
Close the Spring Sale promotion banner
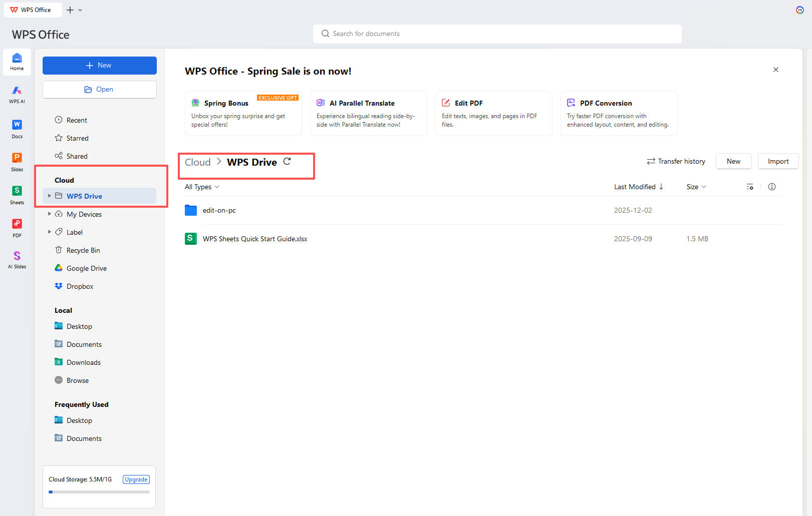tap(776, 70)
